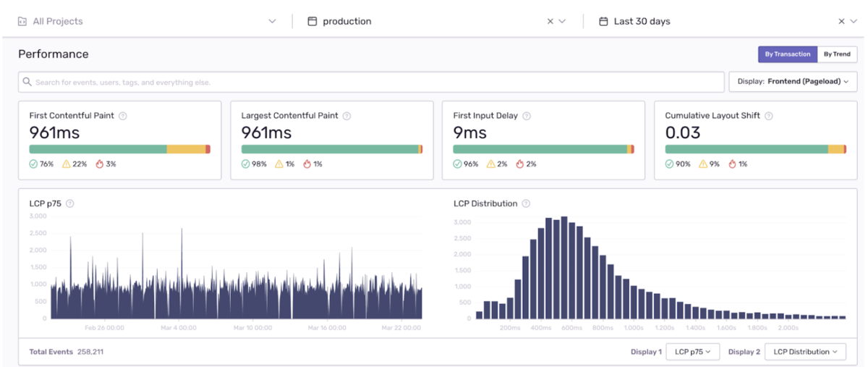Click the Performance page heading
Image resolution: width=868 pixels, height=367 pixels.
54,54
